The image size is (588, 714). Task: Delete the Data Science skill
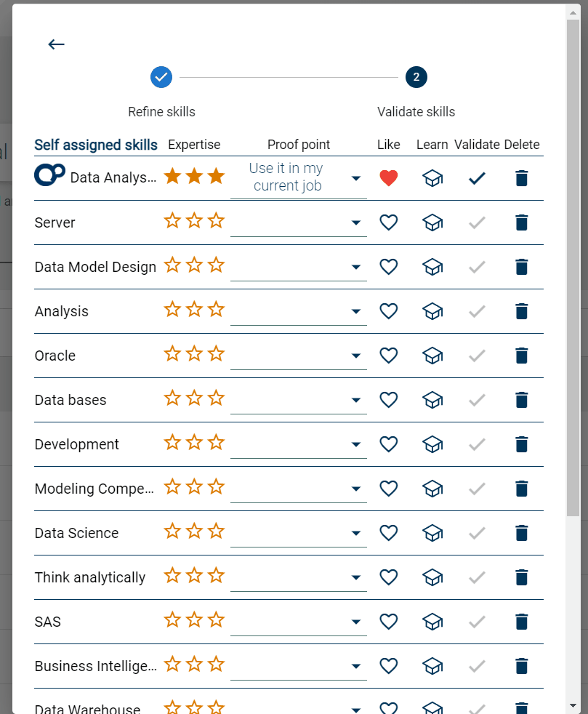point(521,533)
